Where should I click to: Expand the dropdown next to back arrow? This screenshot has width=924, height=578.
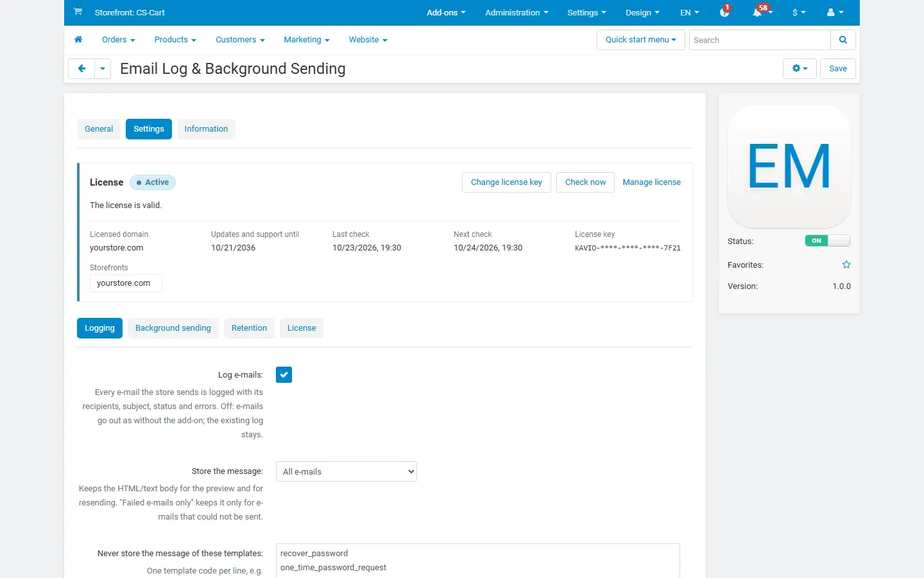(103, 69)
